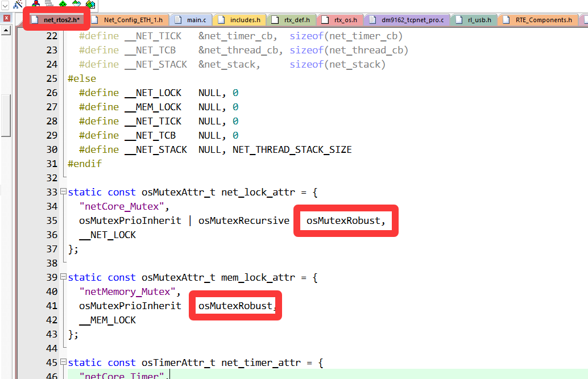Click the grayed-out multi-project workspace icon
588x379 pixels.
(x=48, y=5)
